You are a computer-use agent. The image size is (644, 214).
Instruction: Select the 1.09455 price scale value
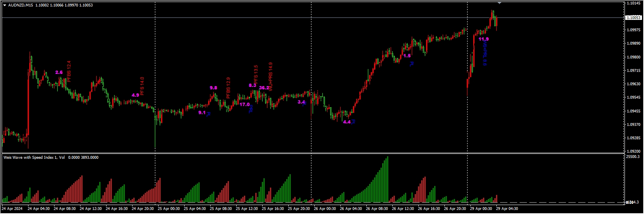click(634, 111)
